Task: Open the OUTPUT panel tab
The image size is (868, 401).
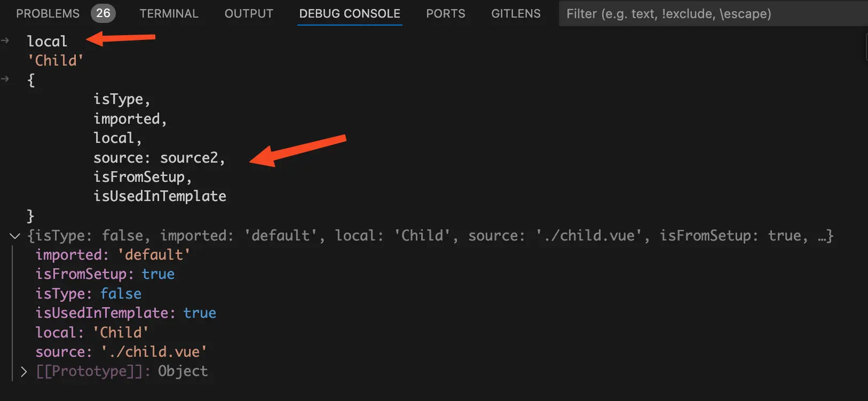Action: tap(248, 13)
